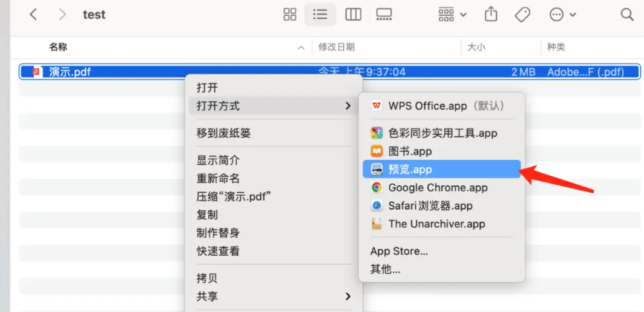
Task: Click the Safari compass icon
Action: (x=376, y=205)
